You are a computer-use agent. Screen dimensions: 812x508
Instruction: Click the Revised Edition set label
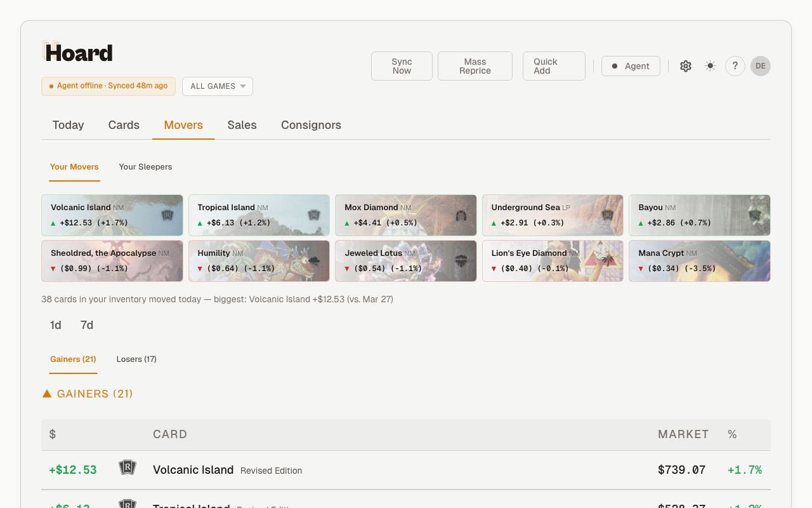click(272, 471)
